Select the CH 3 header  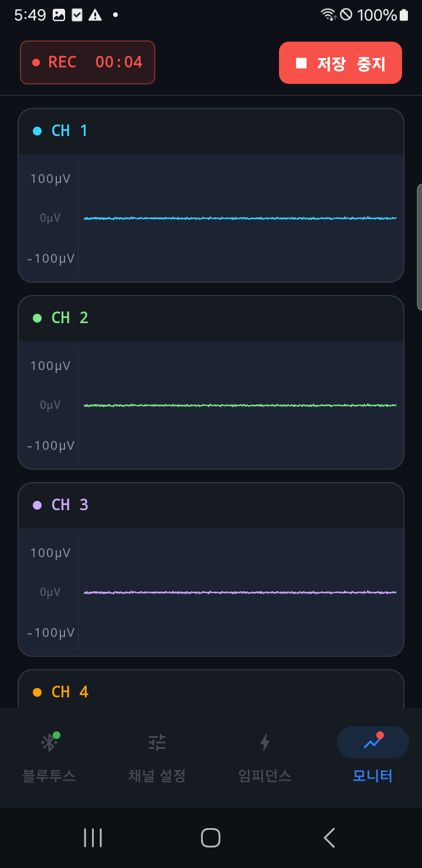[x=211, y=506]
